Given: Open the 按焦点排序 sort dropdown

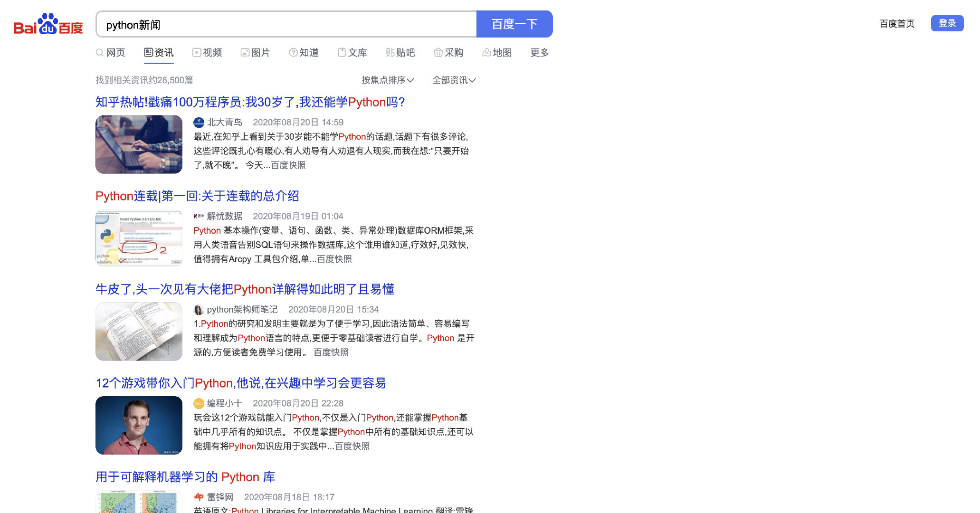Looking at the screenshot, I should [x=388, y=80].
